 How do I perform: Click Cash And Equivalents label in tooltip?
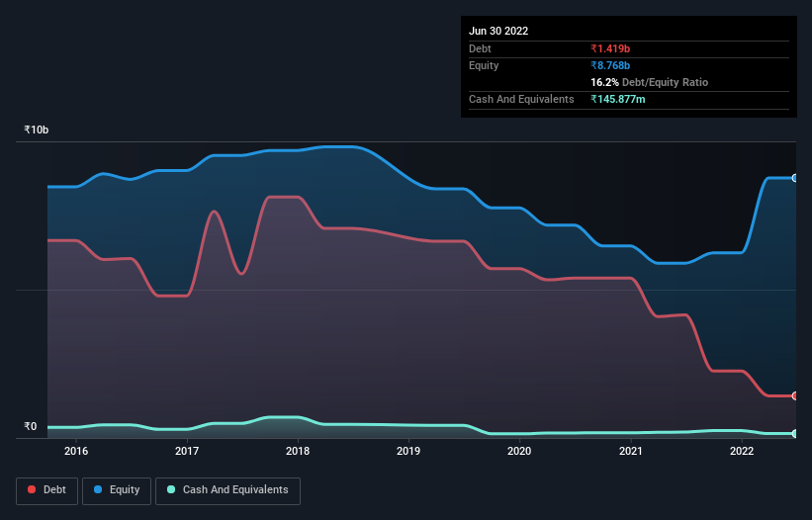(x=521, y=99)
